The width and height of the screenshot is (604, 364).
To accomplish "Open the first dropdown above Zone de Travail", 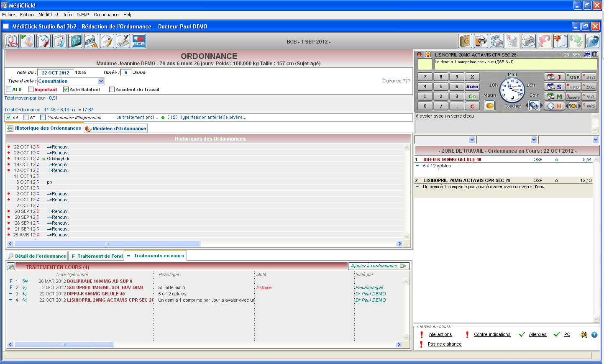I will pyautogui.click(x=472, y=140).
